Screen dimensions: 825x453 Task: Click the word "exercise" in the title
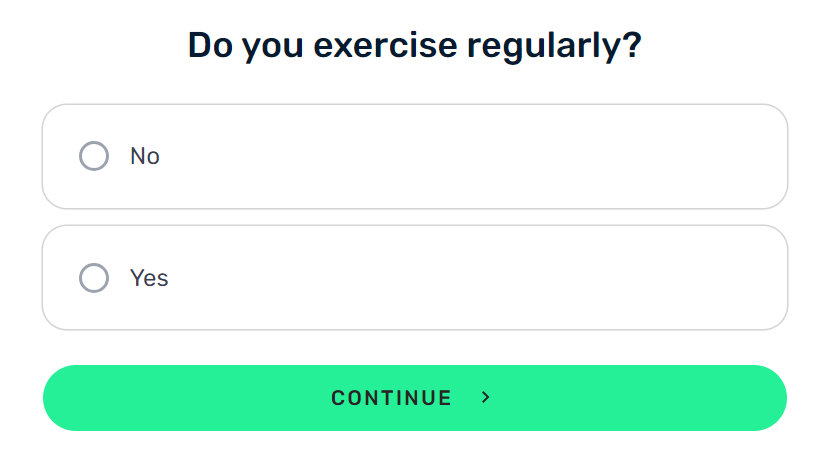[x=385, y=45]
